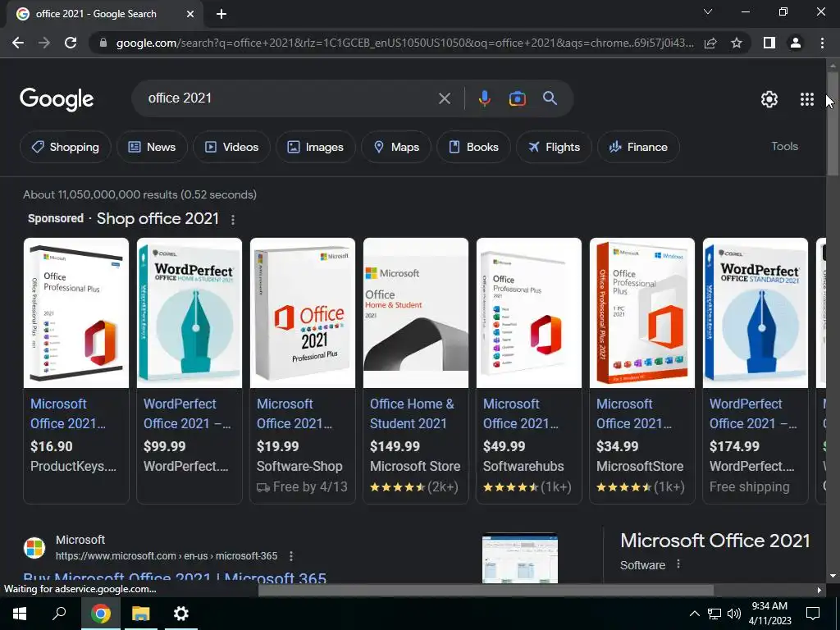Image resolution: width=840 pixels, height=630 pixels.
Task: Open the tab search chevron dropdown
Action: [x=708, y=11]
